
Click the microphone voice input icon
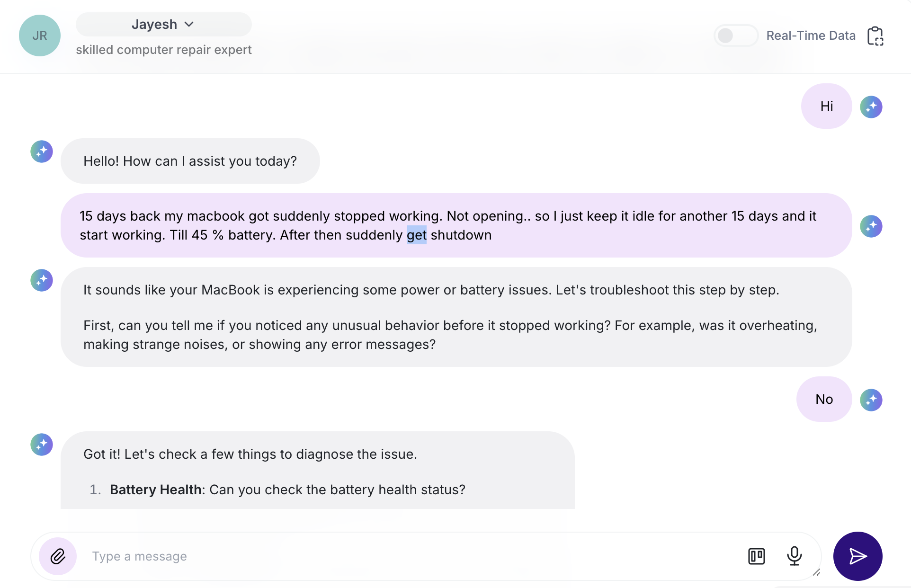794,556
